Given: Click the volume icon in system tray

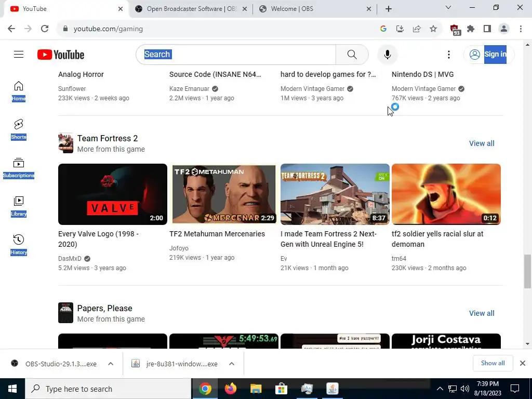Looking at the screenshot, I should pyautogui.click(x=465, y=389).
